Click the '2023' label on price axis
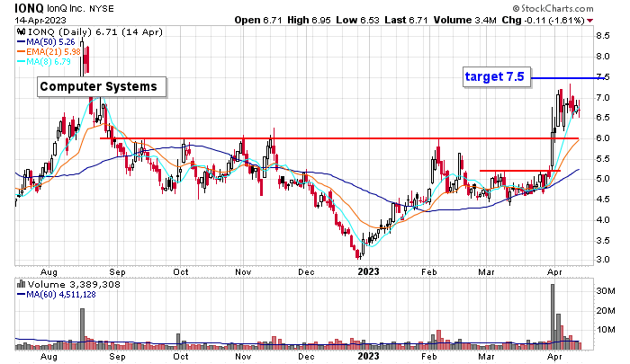 pos(368,271)
